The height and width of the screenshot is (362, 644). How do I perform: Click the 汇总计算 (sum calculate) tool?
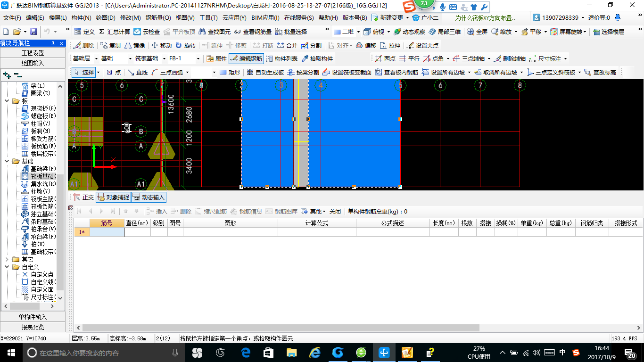pos(115,32)
